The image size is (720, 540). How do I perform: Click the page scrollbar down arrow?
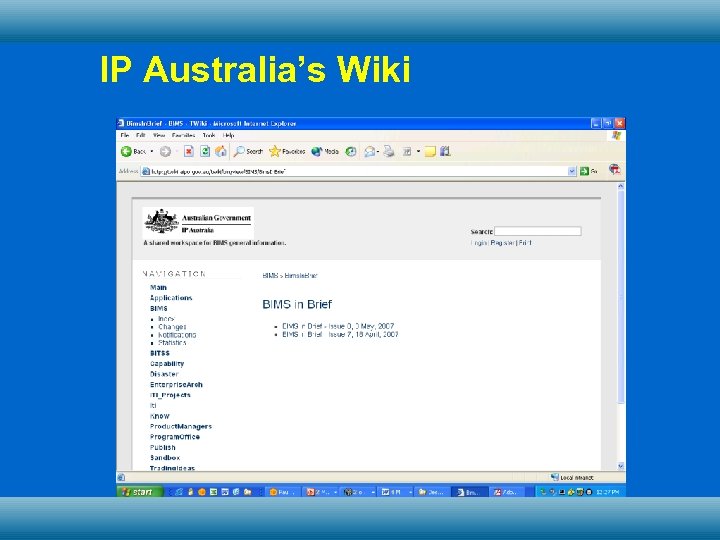620,466
